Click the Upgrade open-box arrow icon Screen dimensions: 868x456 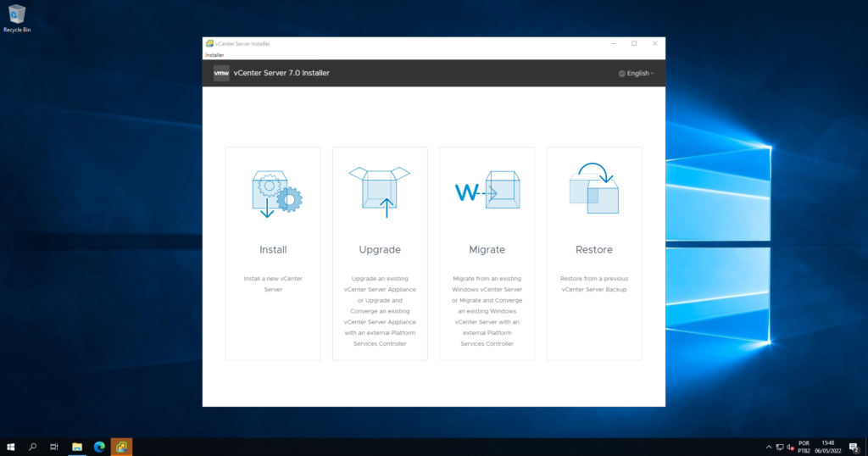click(380, 192)
